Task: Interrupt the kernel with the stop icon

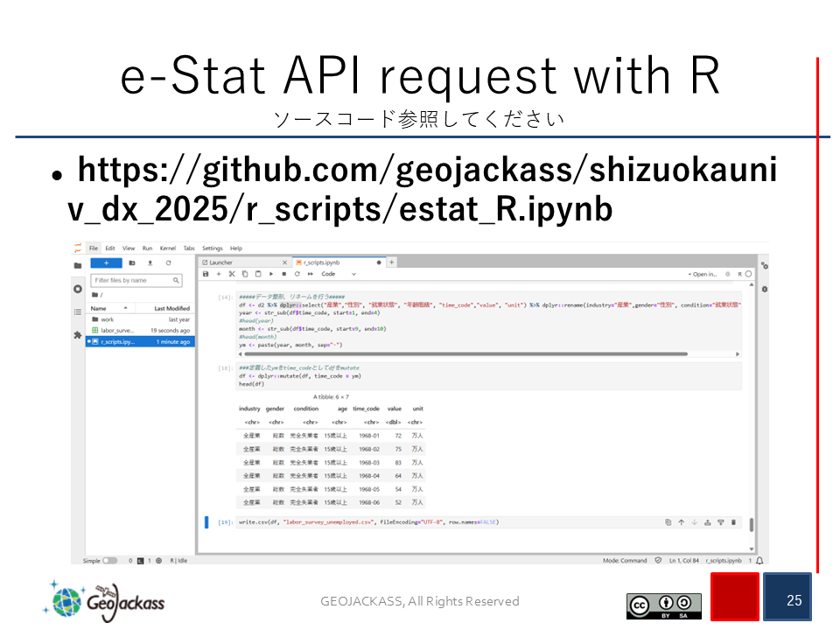Action: point(284,274)
